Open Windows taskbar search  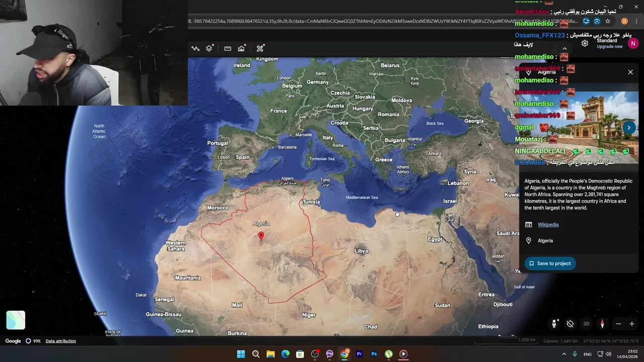coord(256,354)
